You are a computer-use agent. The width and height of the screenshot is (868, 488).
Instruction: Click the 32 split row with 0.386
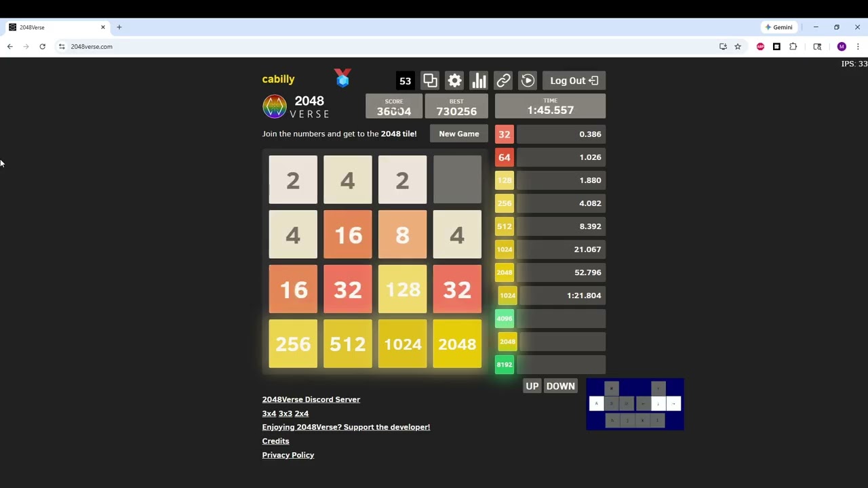pyautogui.click(x=550, y=134)
